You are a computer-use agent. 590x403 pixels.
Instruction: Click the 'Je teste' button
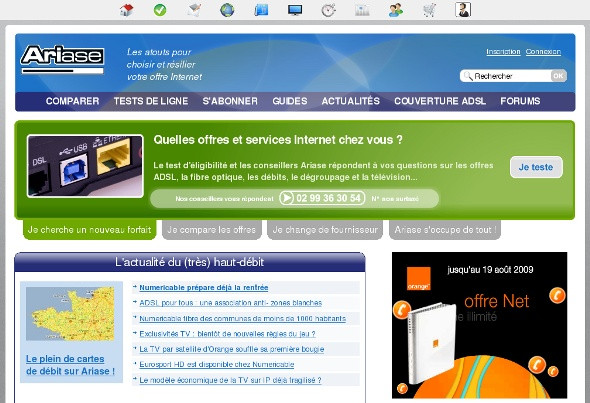[536, 167]
